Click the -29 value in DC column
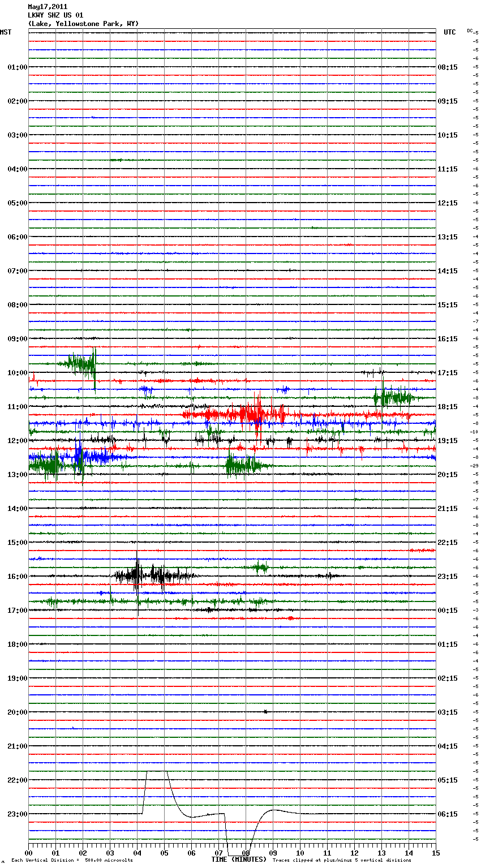 coord(474,466)
